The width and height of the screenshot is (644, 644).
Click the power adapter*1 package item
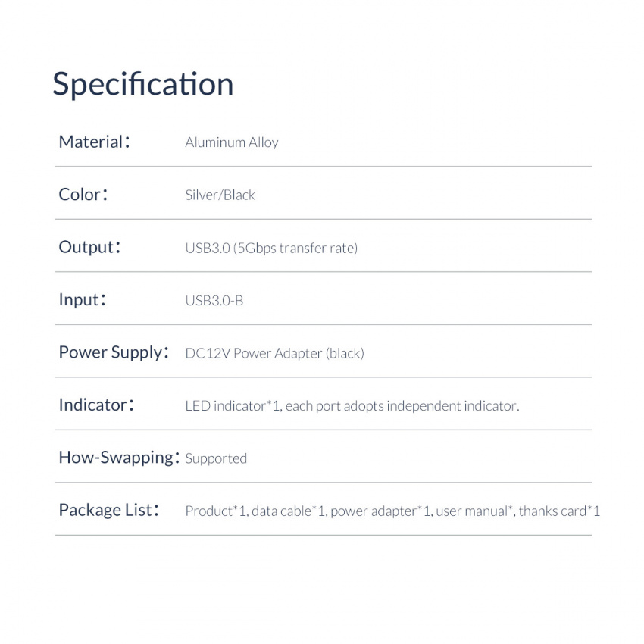(381, 511)
